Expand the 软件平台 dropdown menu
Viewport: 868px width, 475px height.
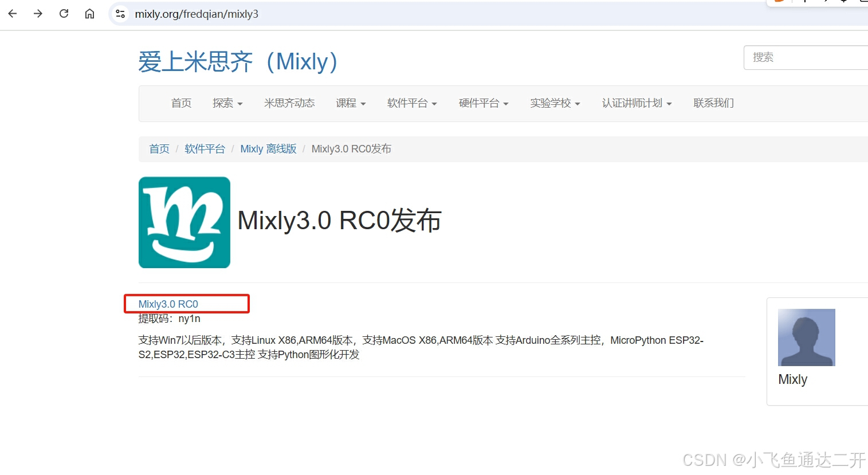point(412,103)
